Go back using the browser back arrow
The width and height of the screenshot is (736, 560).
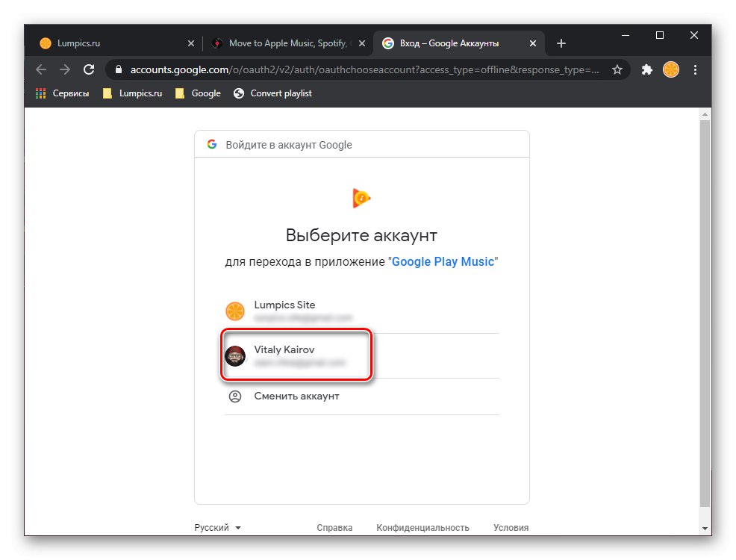[41, 70]
